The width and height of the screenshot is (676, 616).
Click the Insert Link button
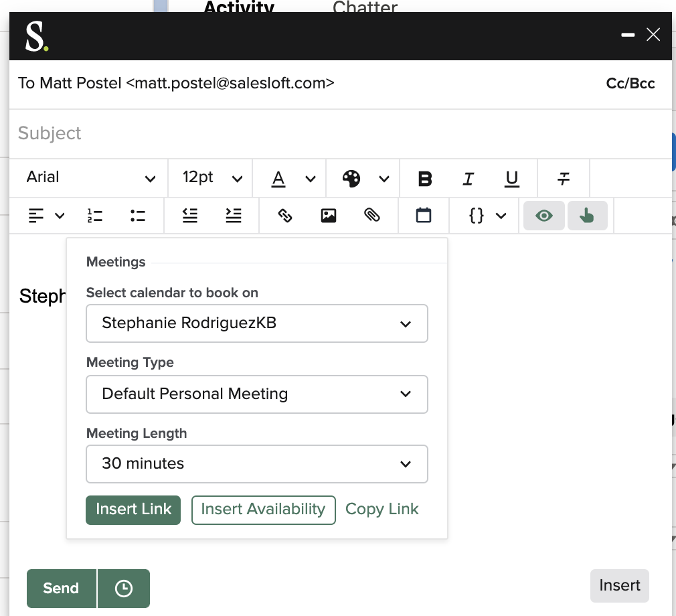(133, 510)
